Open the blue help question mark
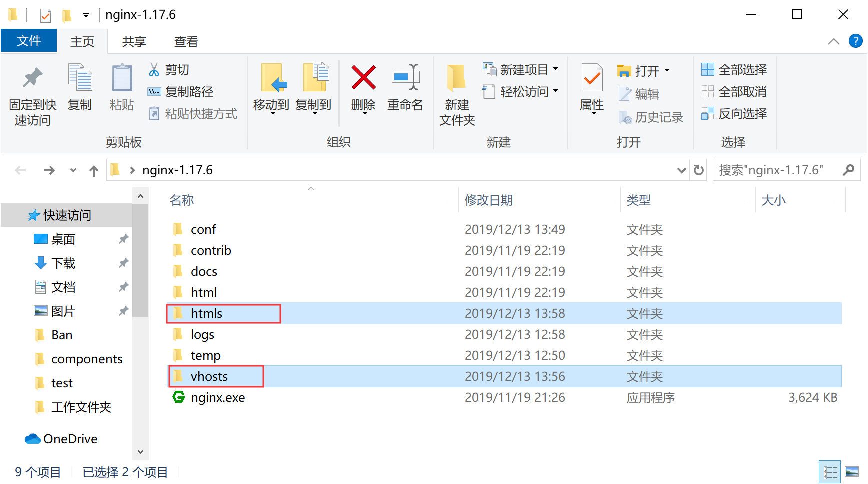The width and height of the screenshot is (868, 484). tap(855, 41)
